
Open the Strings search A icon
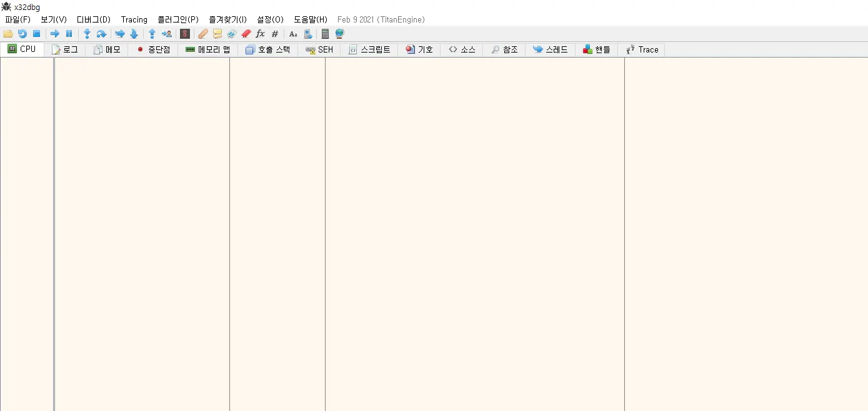coord(293,34)
